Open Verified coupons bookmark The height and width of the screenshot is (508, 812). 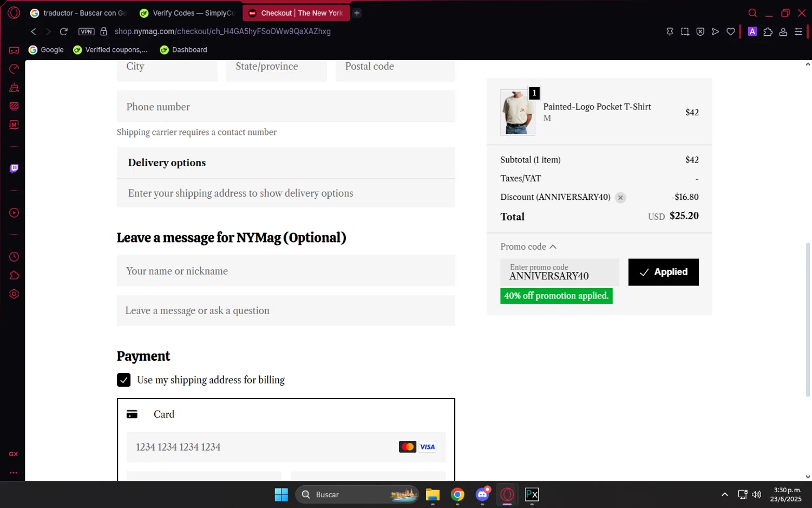click(110, 50)
